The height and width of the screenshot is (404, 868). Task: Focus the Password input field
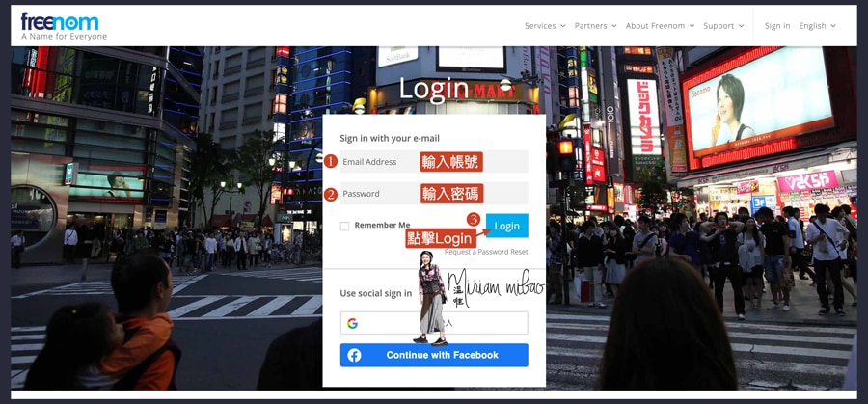click(x=434, y=194)
